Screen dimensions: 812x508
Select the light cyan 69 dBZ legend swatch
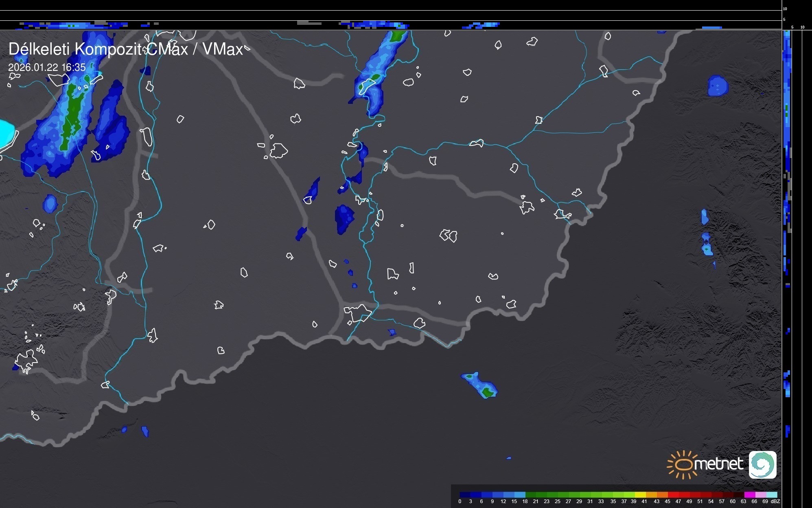pos(772,495)
